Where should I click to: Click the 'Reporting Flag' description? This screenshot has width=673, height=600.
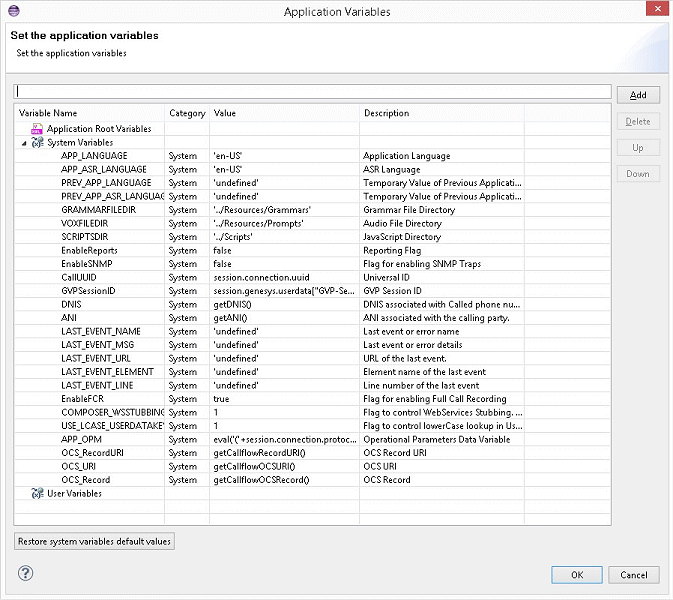pos(392,251)
